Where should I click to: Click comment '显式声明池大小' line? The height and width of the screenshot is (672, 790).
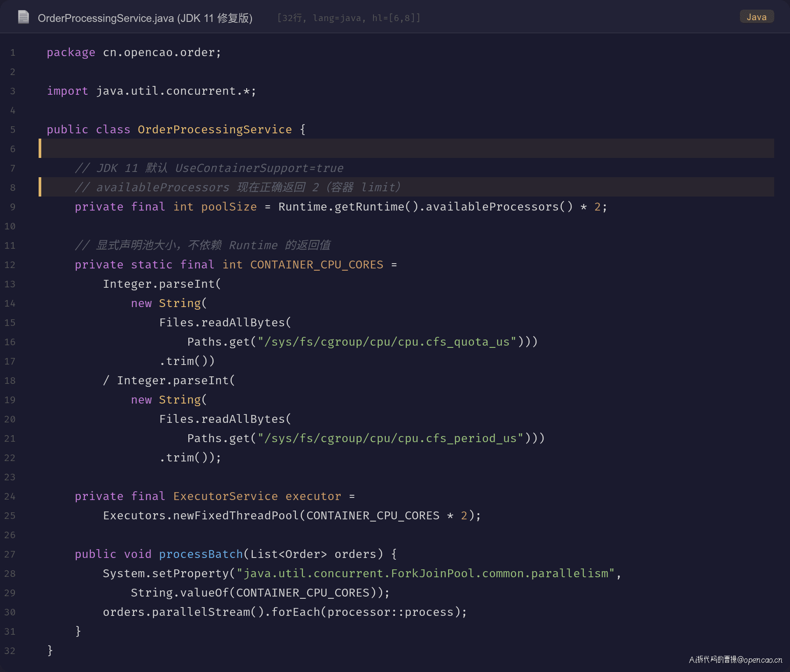pyautogui.click(x=203, y=246)
